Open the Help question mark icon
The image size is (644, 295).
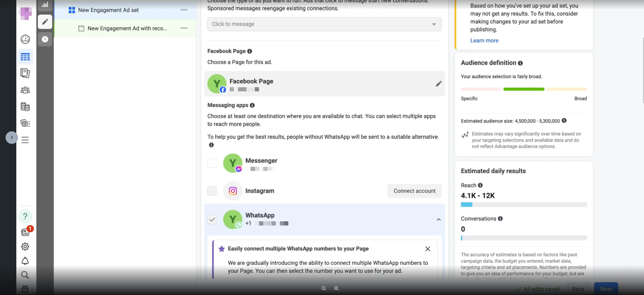[x=25, y=216]
